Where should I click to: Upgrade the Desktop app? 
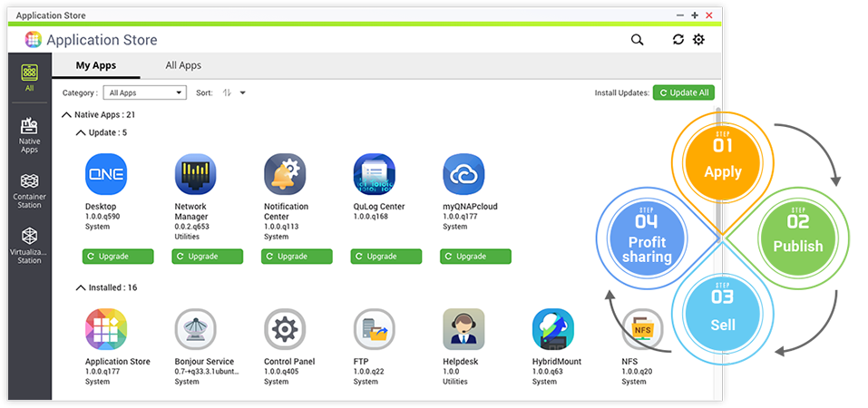tap(118, 257)
